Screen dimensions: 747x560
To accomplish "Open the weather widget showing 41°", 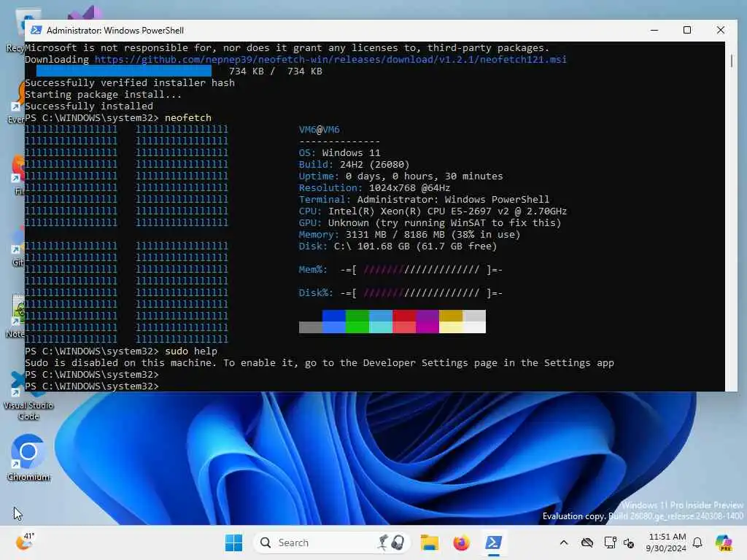I will point(25,542).
